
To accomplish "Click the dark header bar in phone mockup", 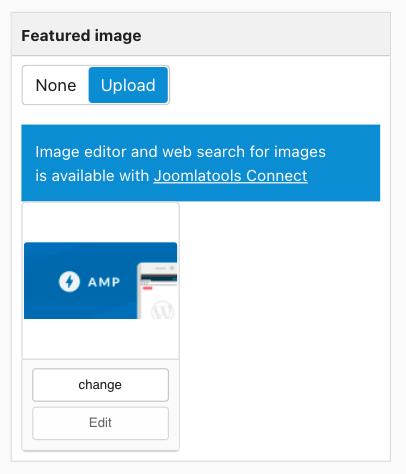I will pos(159,278).
